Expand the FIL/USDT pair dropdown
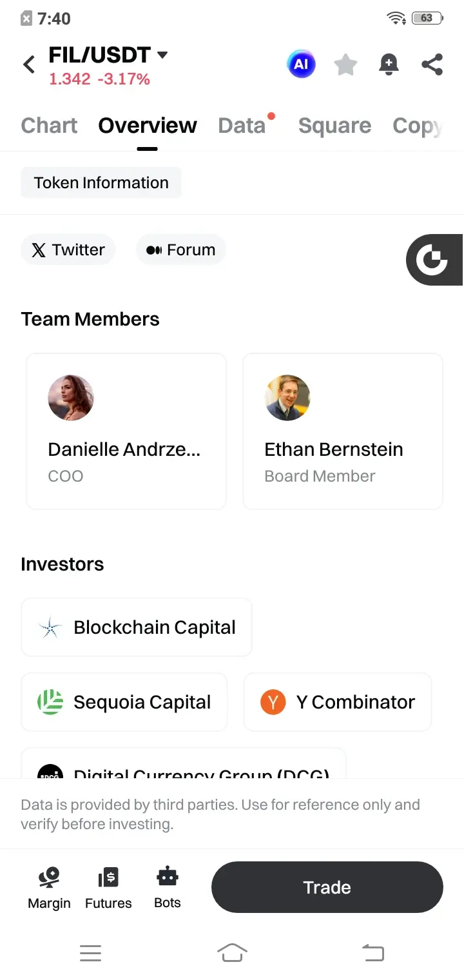Viewport: 464px width, 980px height. tap(162, 55)
